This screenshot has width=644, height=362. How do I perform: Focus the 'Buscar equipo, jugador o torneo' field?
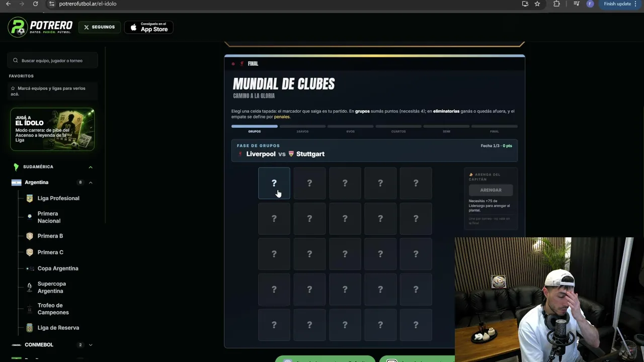(53, 60)
